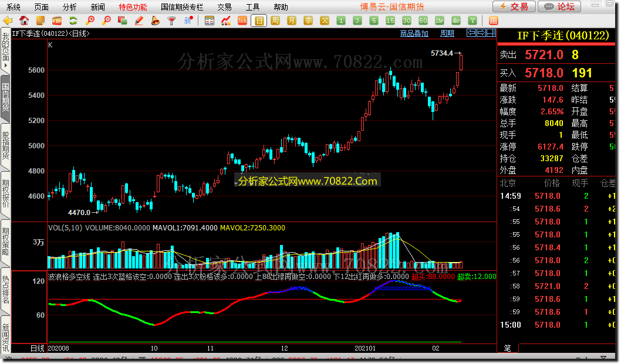Click the 买入 price 5718.0
The width and height of the screenshot is (621, 364).
(x=544, y=73)
